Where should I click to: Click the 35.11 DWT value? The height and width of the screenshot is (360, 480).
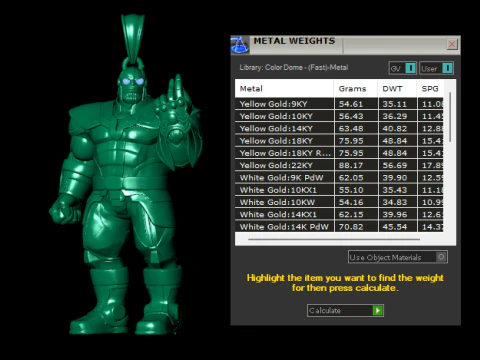(394, 104)
